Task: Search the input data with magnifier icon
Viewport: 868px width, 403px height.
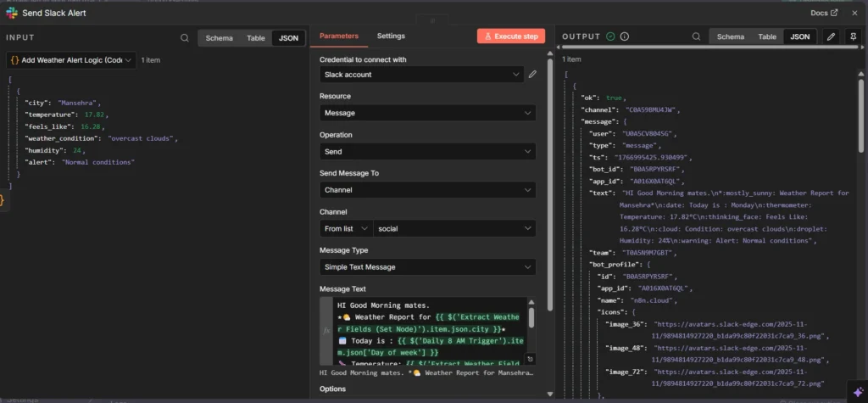Action: [185, 38]
